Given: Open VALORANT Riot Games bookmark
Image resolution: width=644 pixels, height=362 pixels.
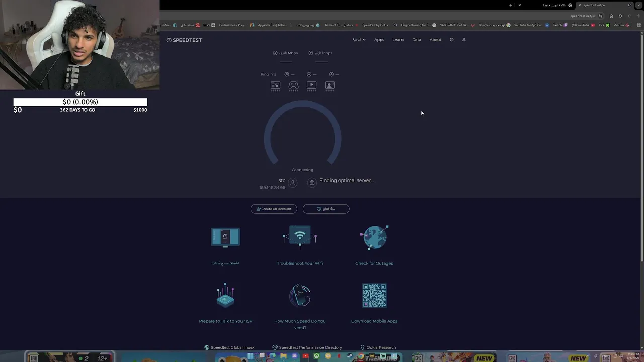Looking at the screenshot, I should pos(457,25).
